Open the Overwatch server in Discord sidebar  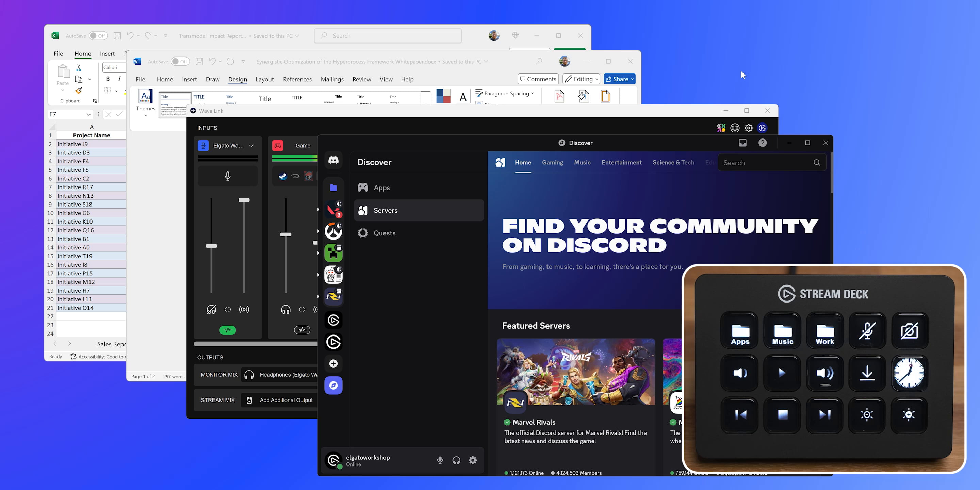point(333,231)
